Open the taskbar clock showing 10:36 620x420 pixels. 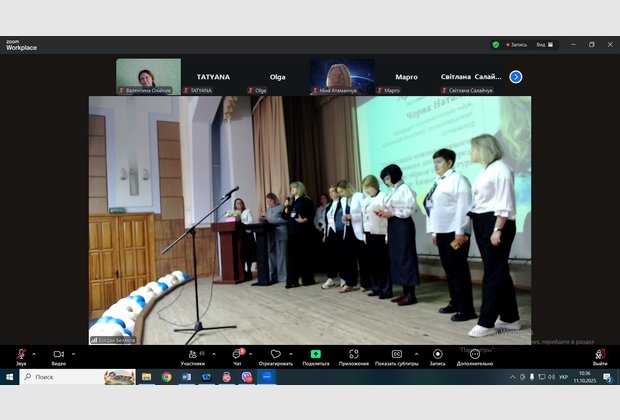pyautogui.click(x=584, y=377)
